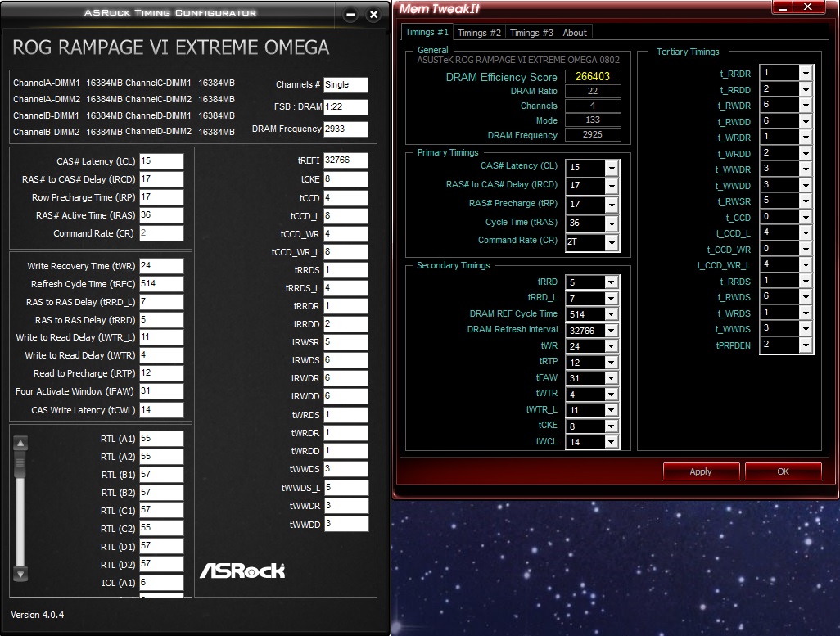Click the scroll up arrow in RTL list

point(20,443)
